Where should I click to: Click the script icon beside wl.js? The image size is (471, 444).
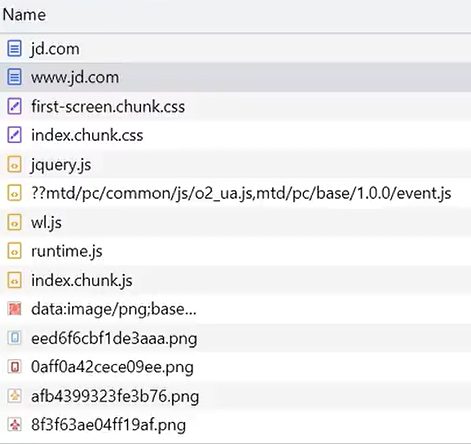point(14,222)
